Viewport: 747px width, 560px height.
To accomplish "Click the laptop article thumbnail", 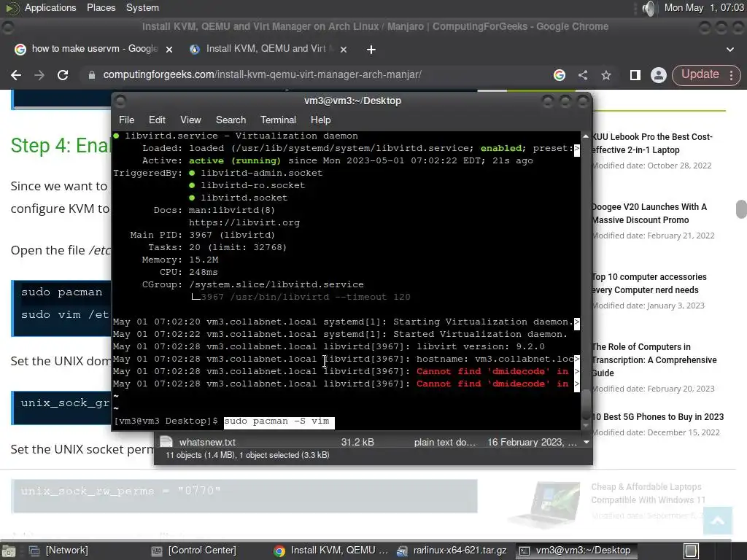I will click(x=544, y=505).
